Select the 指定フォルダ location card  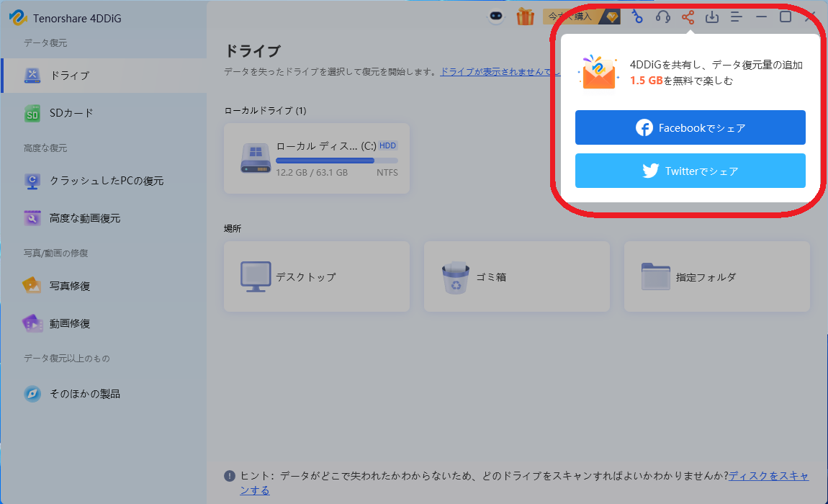coord(716,276)
